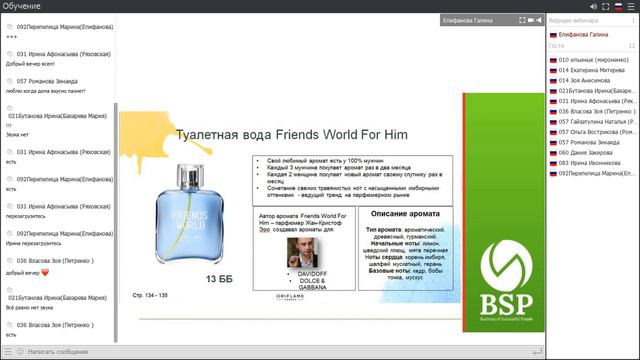Image resolution: width=640 pixels, height=360 pixels.
Task: Click flag icon beside 010 ильиных
Action: click(553, 60)
